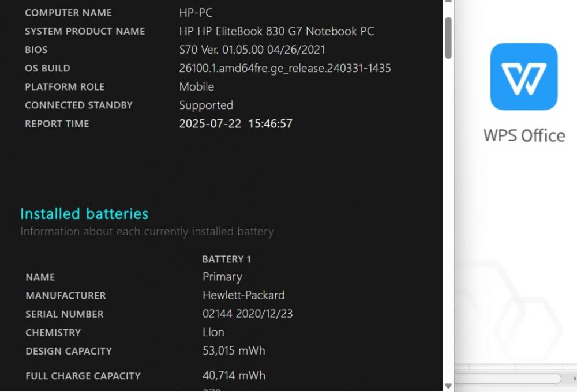
Task: Click the CHEMISTRY label
Action: pyautogui.click(x=53, y=333)
